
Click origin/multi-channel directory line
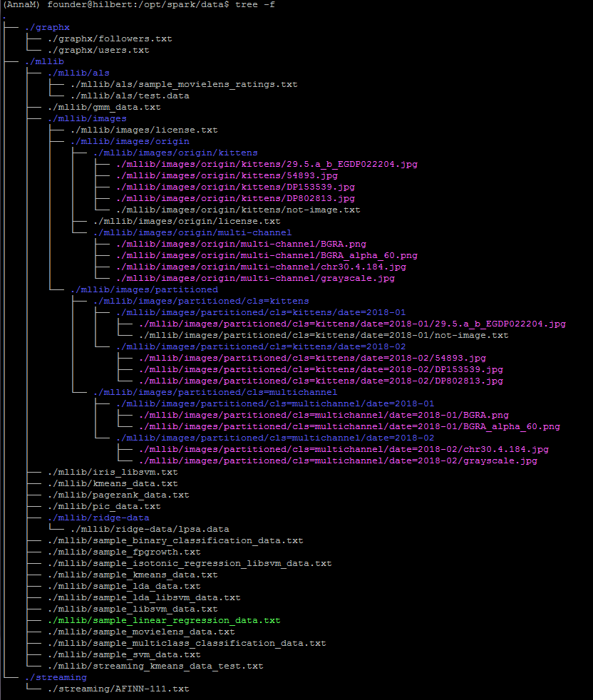pos(192,232)
